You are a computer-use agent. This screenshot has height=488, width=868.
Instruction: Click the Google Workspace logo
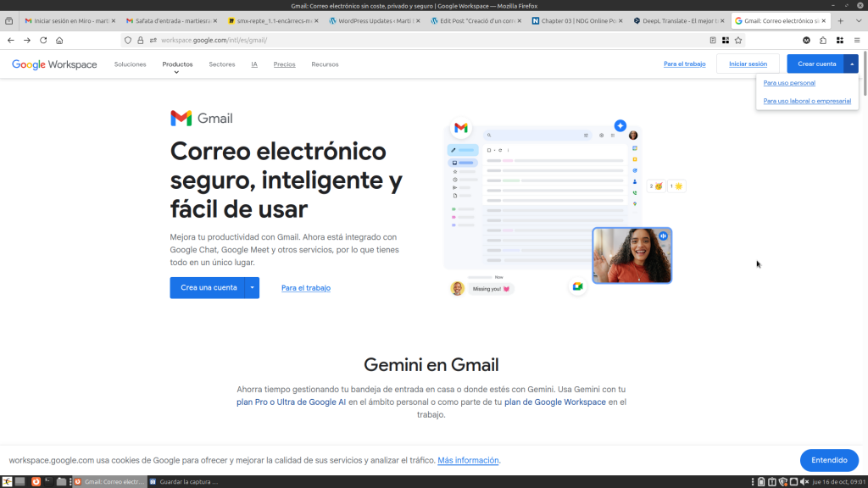click(54, 64)
